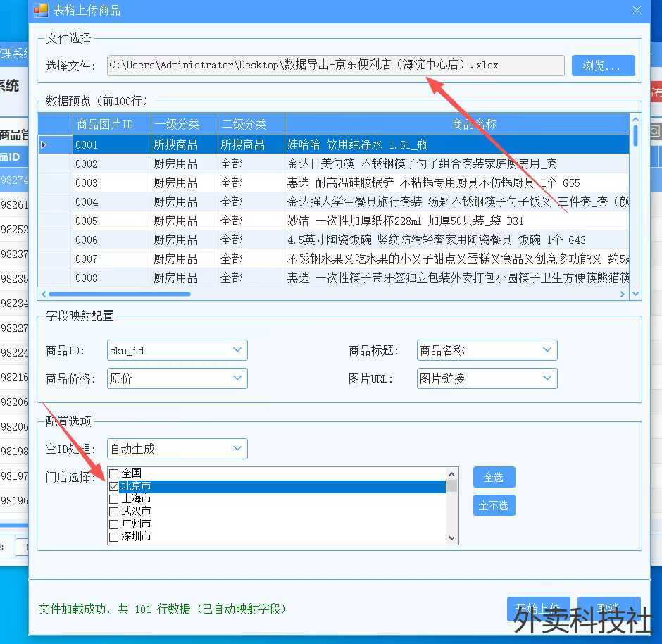Check the 上海市 store checkbox
662x644 pixels.
113,499
